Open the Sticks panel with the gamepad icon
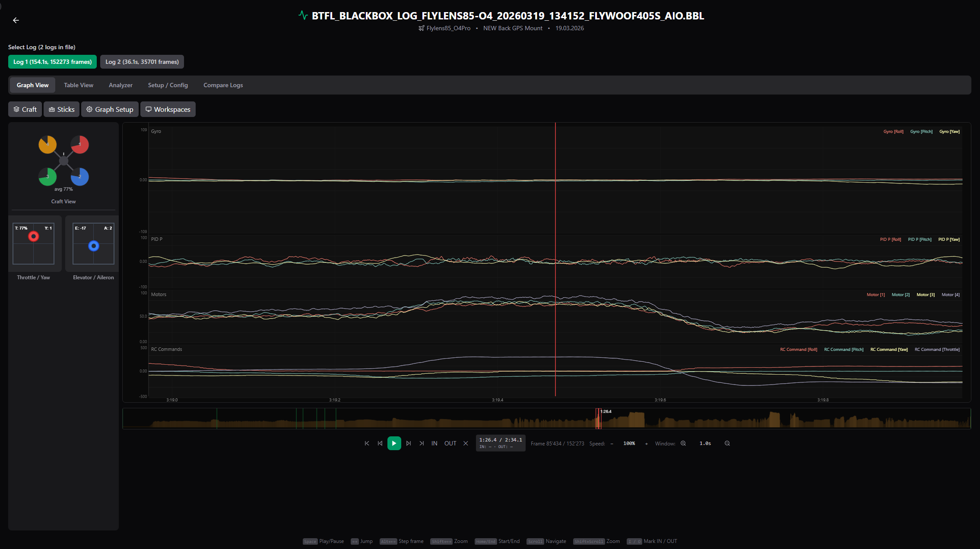 [x=61, y=109]
